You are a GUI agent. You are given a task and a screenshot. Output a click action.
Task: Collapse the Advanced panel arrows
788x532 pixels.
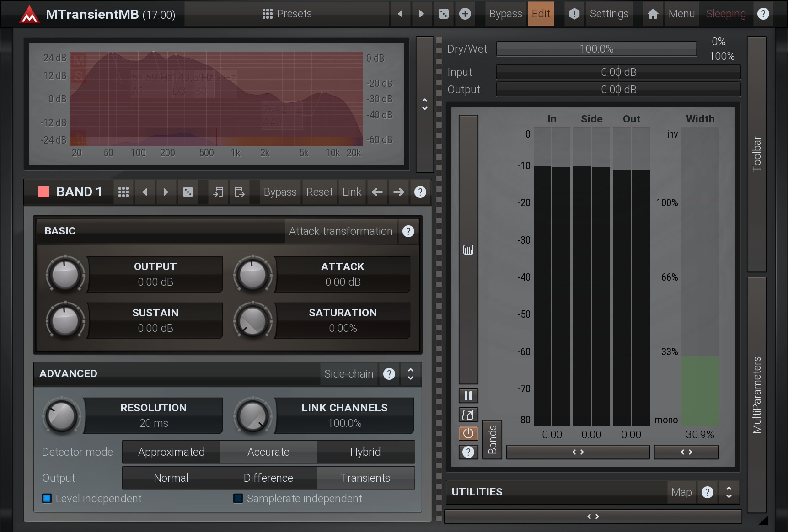pyautogui.click(x=411, y=374)
